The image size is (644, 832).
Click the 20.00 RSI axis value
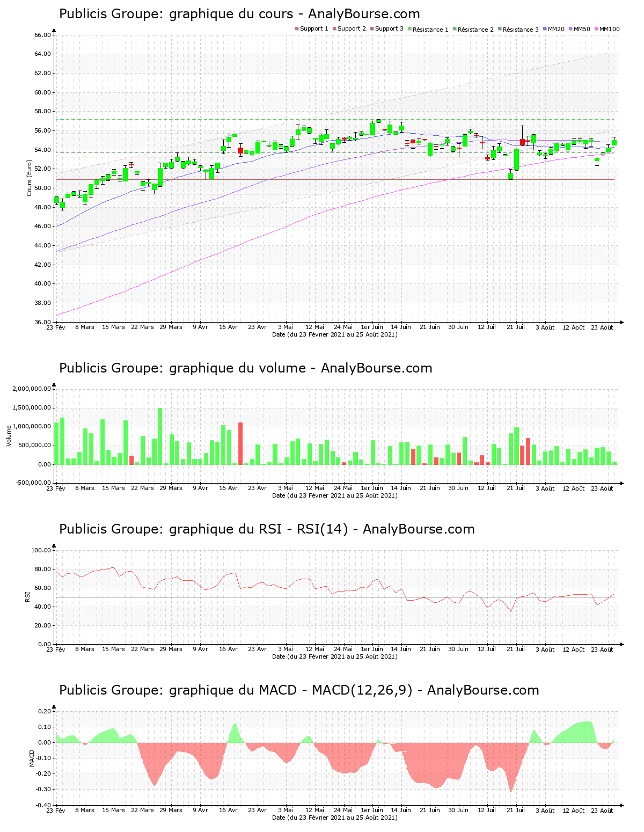point(42,625)
